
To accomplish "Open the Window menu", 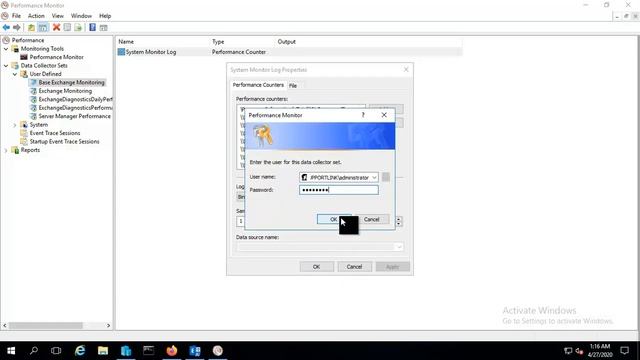I will pyautogui.click(x=81, y=16).
